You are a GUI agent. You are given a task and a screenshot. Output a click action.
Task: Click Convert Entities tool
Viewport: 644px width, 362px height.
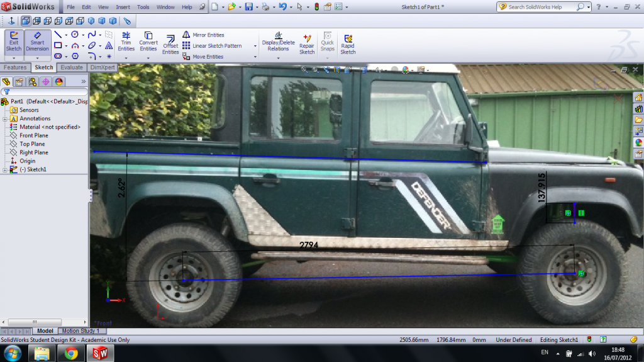point(148,42)
